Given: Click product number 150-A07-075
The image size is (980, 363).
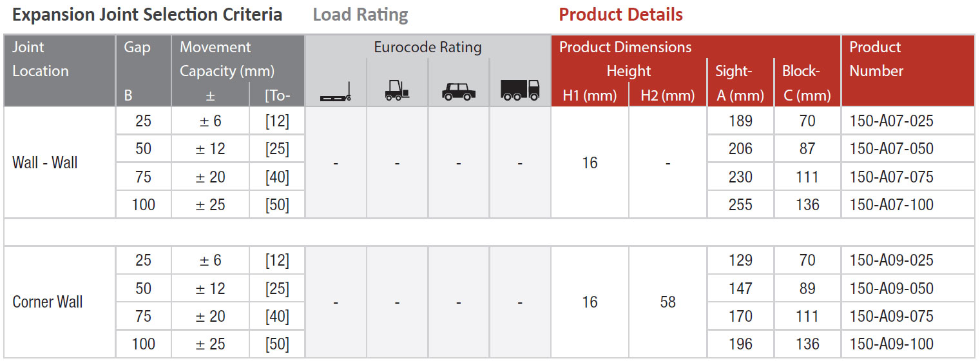Looking at the screenshot, I should (891, 177).
